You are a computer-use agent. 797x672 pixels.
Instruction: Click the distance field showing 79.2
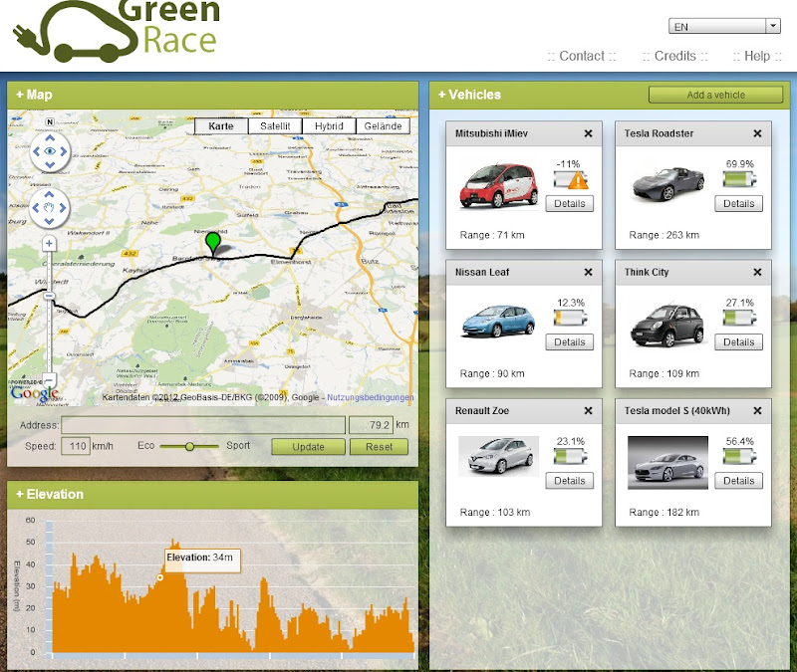371,425
